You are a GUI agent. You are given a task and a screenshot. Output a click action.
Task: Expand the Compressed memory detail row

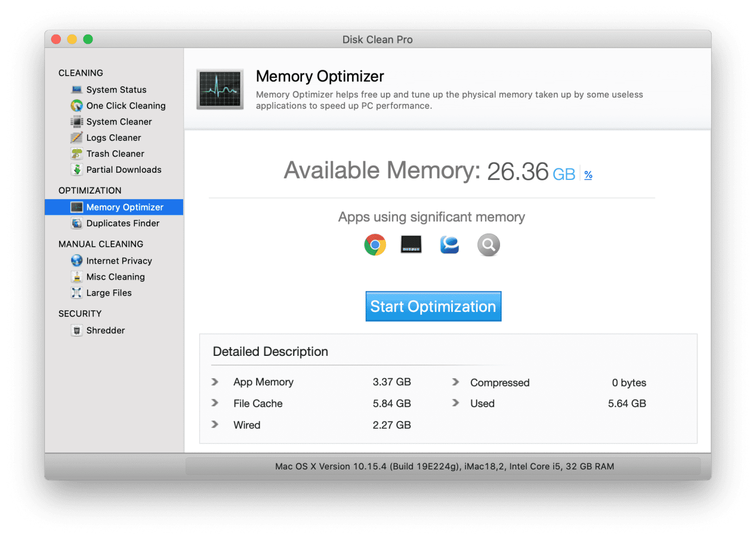tap(456, 382)
